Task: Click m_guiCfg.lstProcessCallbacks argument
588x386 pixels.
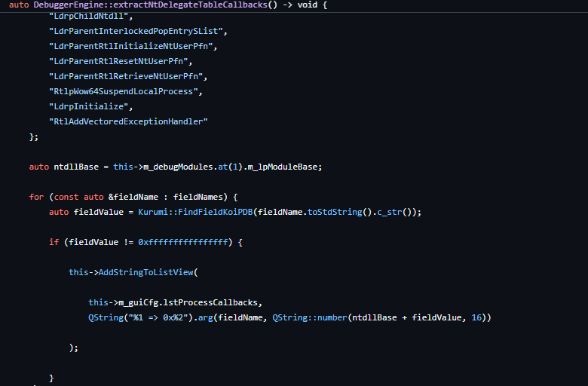Action: pyautogui.click(x=188, y=302)
